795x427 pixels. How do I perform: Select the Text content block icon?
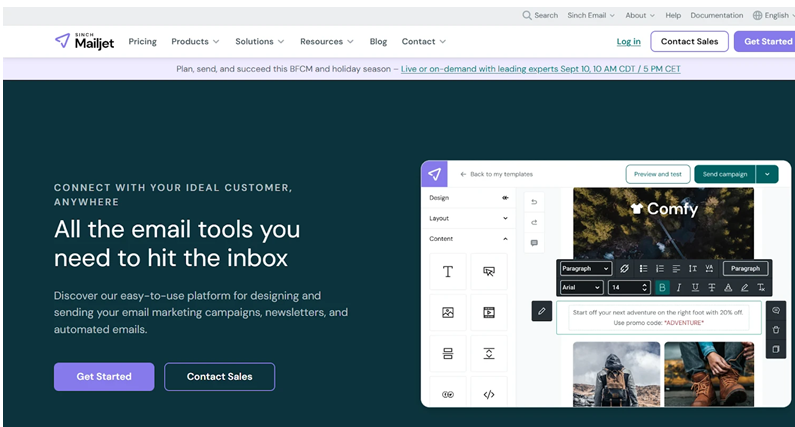448,271
